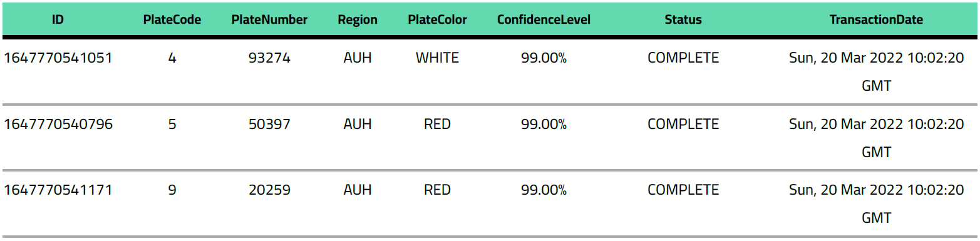Viewport: 980px width, 241px height.
Task: Select the Status column header
Action: click(683, 19)
